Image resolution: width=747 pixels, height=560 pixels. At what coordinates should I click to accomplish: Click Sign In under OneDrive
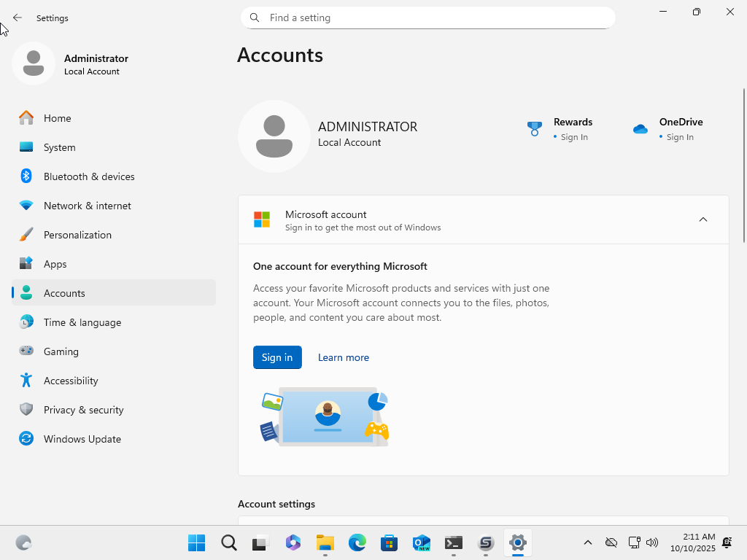[x=679, y=137]
